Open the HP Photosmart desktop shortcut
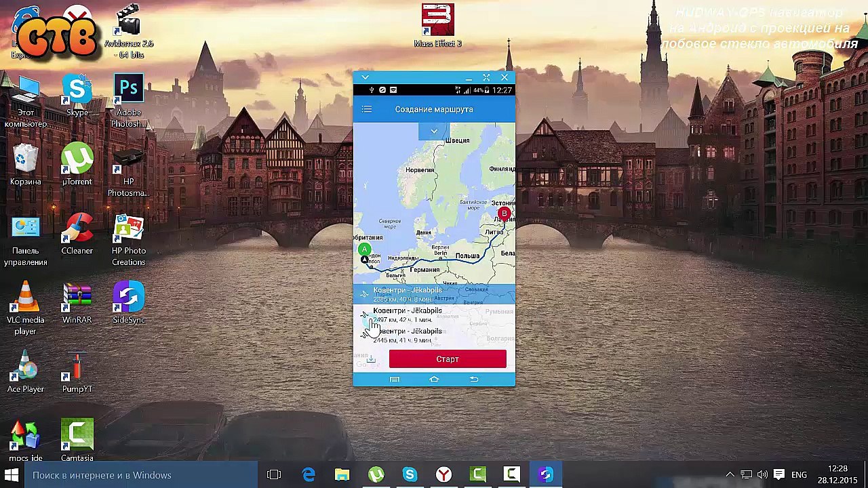Image resolution: width=868 pixels, height=488 pixels. point(128,171)
